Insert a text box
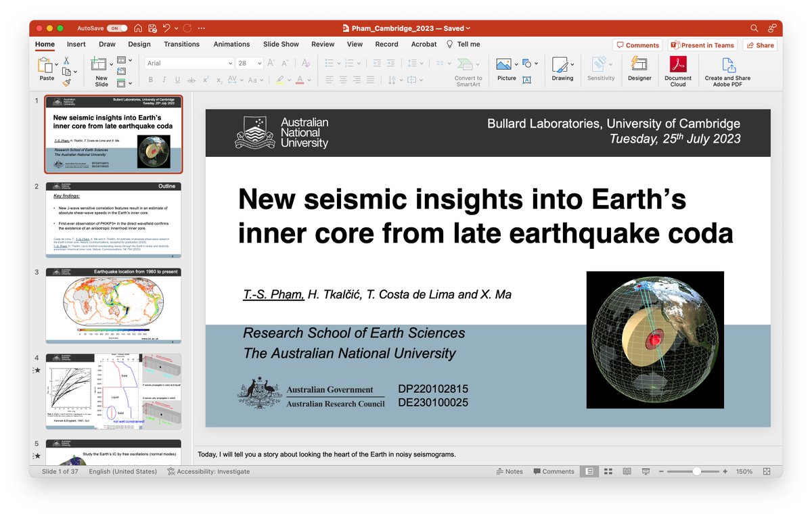This screenshot has height=516, width=812. 526,80
